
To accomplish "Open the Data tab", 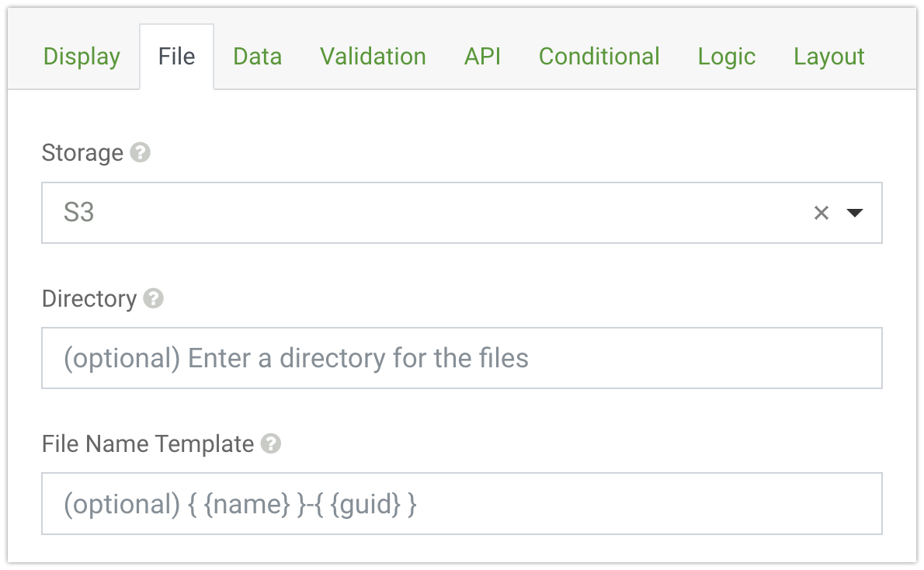I will coord(257,57).
